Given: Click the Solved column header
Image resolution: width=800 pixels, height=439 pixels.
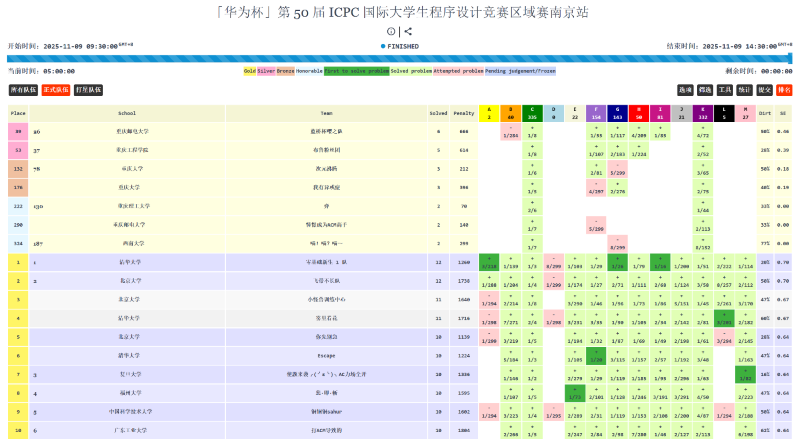Looking at the screenshot, I should 439,113.
